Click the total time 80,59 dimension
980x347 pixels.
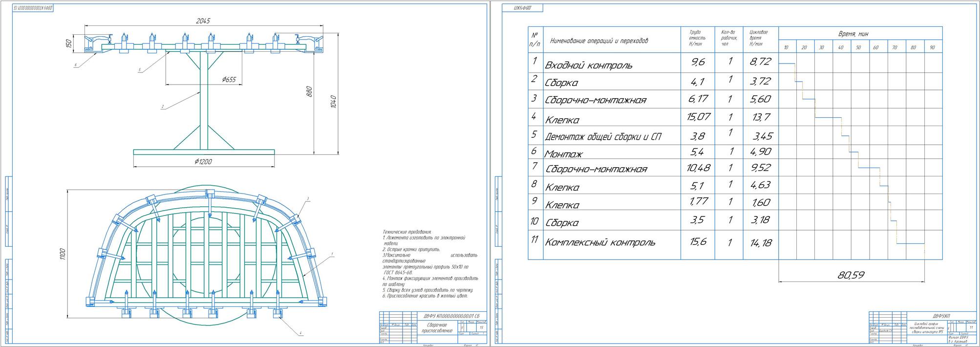coord(851,275)
